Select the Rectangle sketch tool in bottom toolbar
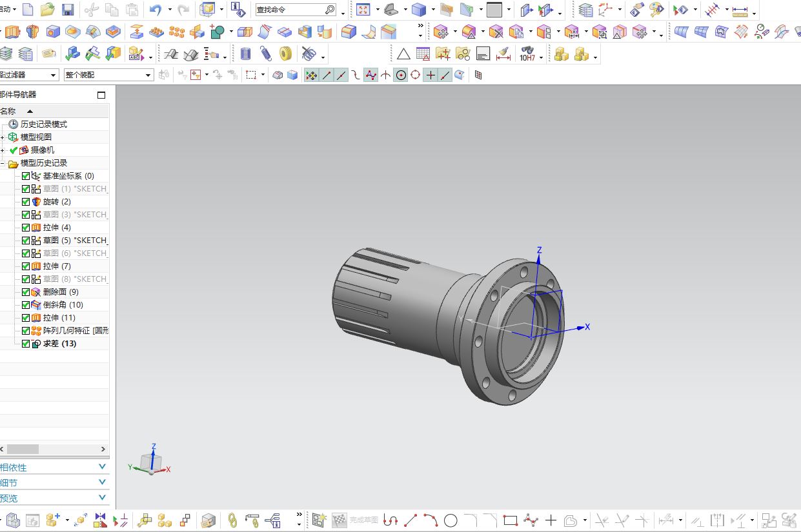 pos(511,520)
